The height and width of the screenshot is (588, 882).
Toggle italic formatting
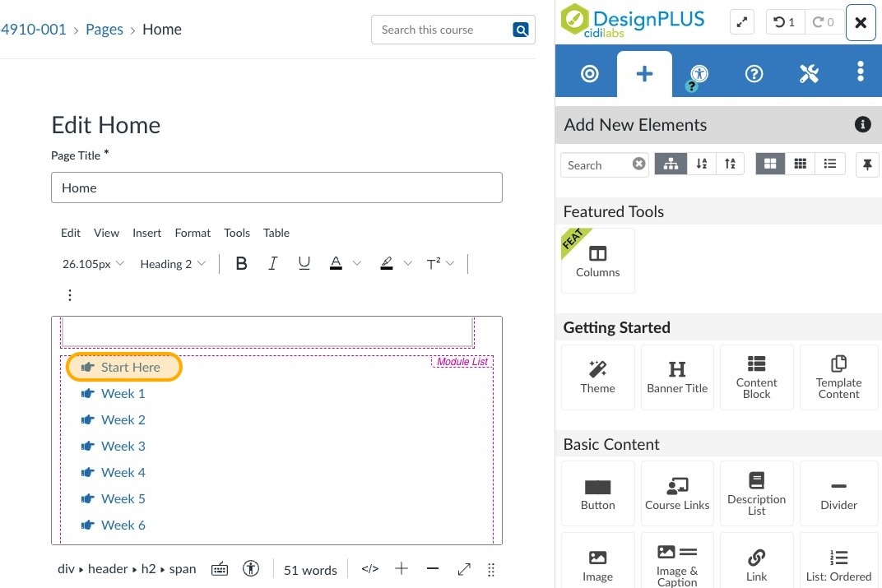tap(272, 264)
